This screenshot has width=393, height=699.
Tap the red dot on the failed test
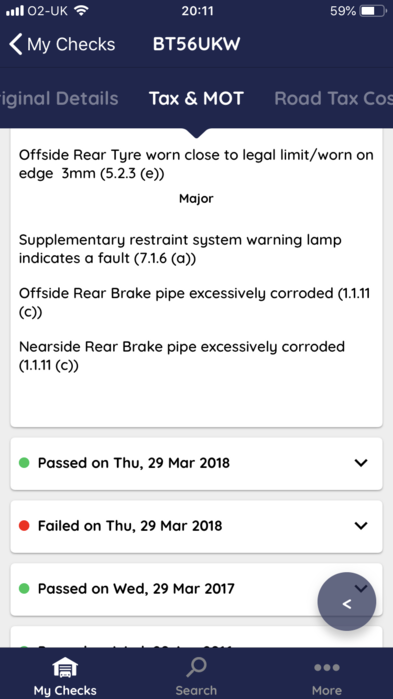click(24, 526)
